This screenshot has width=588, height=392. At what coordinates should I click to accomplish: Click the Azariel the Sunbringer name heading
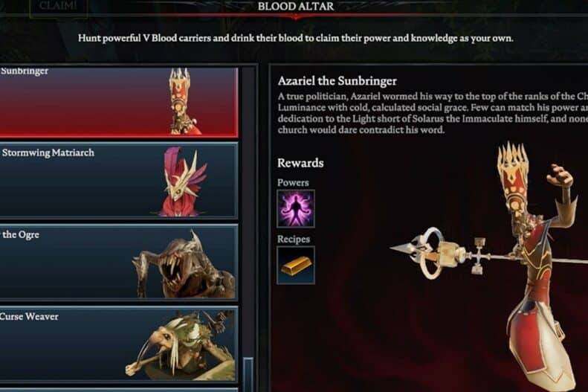[x=337, y=81]
